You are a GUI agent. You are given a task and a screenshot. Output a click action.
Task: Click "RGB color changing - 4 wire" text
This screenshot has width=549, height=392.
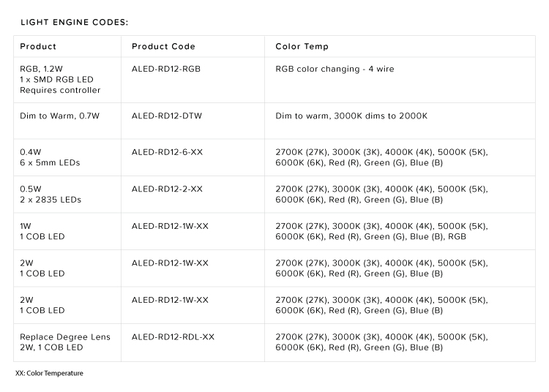[335, 68]
